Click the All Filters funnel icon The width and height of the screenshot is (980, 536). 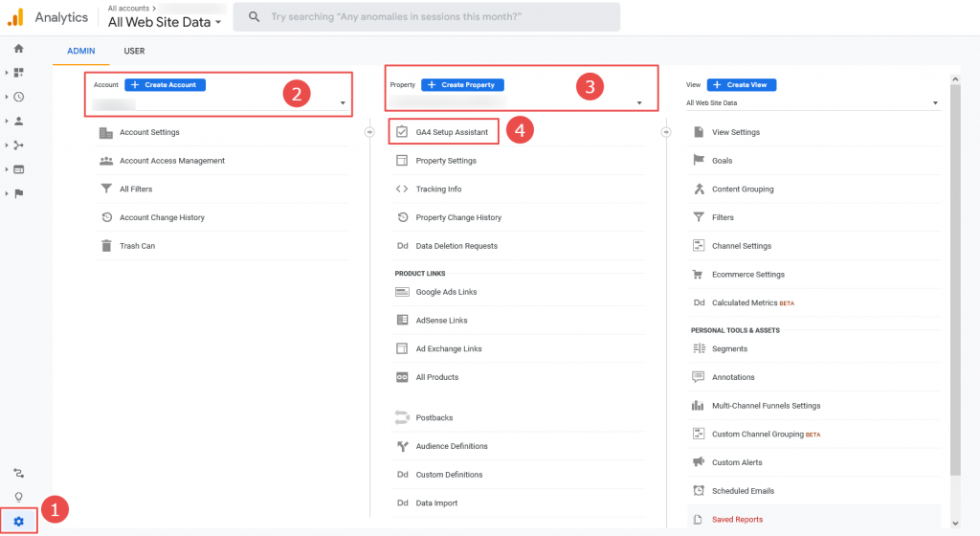click(106, 189)
